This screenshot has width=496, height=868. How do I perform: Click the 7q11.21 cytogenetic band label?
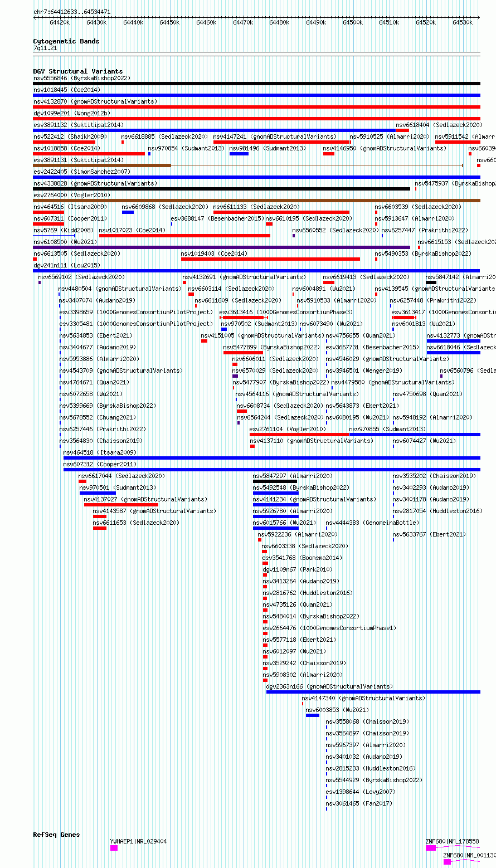point(45,48)
